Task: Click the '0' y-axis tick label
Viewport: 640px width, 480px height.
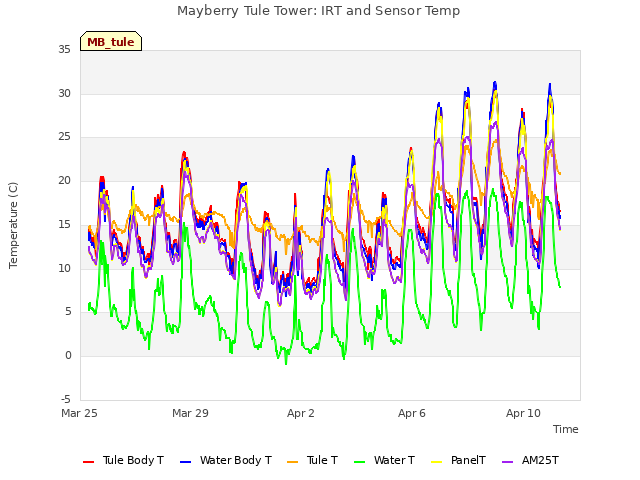Action: tap(68, 356)
